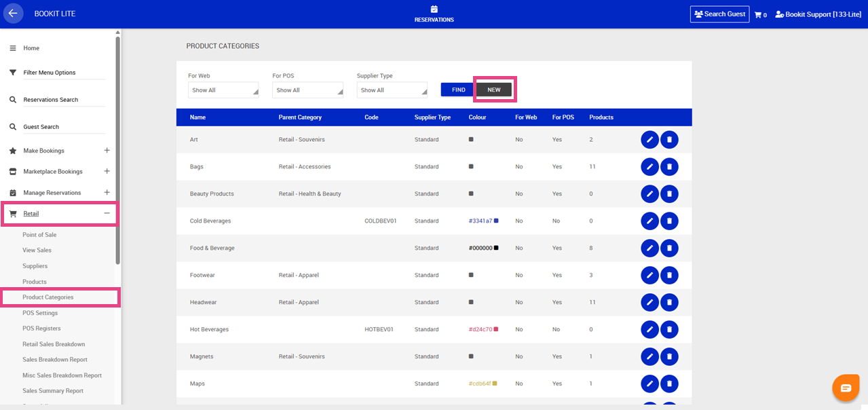Expand the Manage Reservations menu
868x410 pixels.
pyautogui.click(x=107, y=193)
